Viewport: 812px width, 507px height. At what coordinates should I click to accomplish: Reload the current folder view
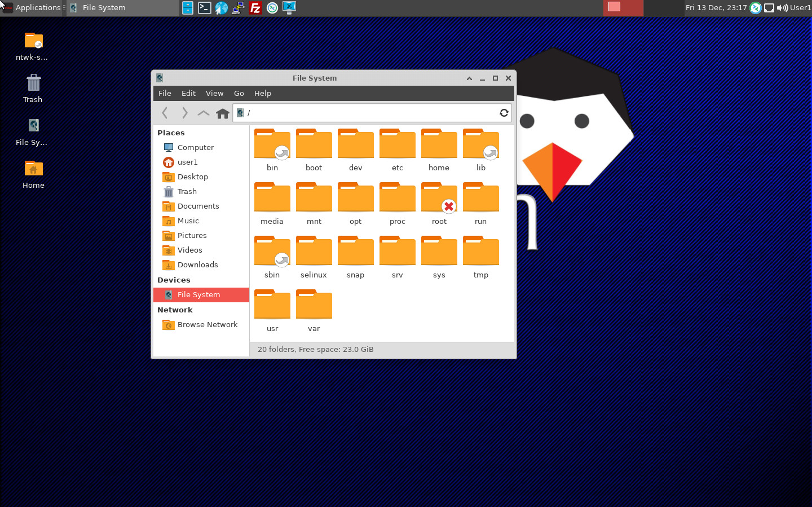click(x=504, y=113)
